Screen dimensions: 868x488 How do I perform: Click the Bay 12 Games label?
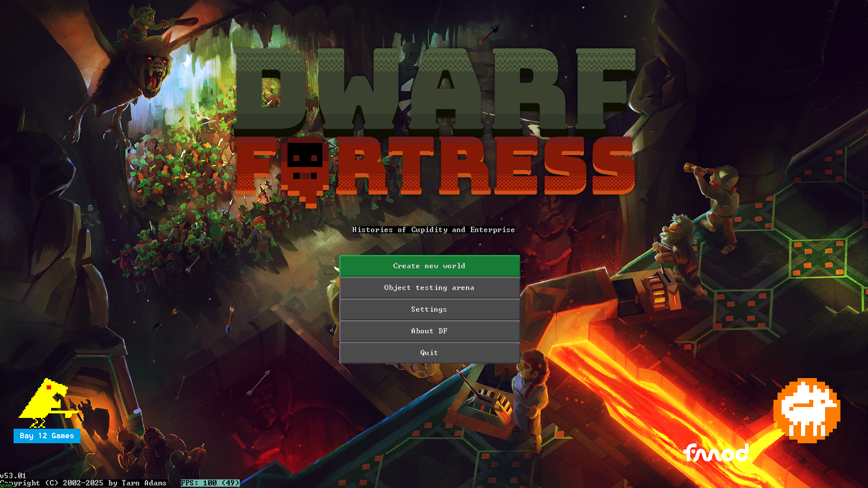pyautogui.click(x=47, y=436)
